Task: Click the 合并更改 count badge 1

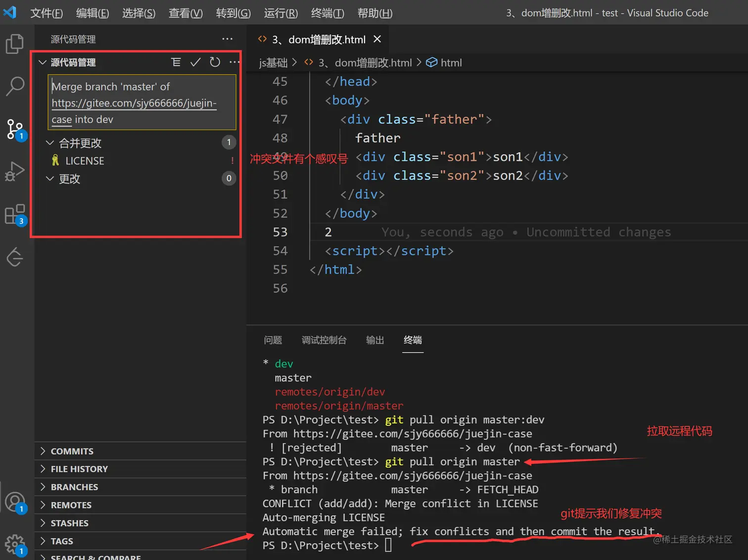Action: click(x=229, y=142)
